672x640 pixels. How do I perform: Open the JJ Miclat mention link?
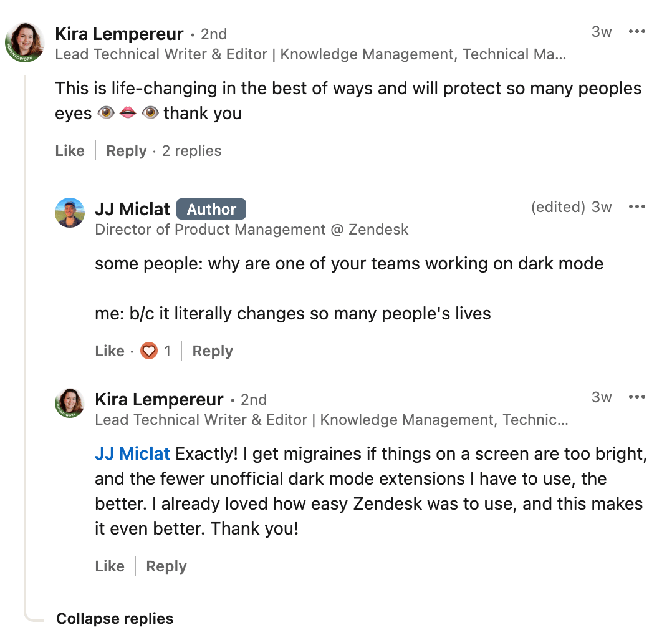tap(133, 453)
